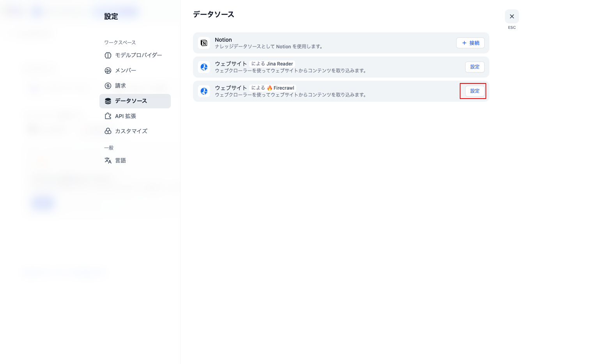Screen dimensions: 595x364
Task: Click the Notion logo icon
Action: [204, 43]
